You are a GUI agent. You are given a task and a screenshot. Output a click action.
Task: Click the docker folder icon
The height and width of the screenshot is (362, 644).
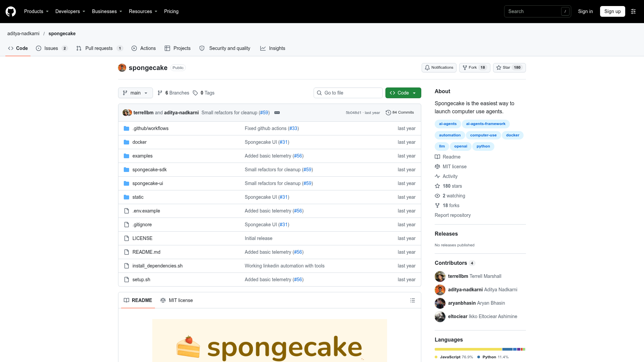click(126, 142)
